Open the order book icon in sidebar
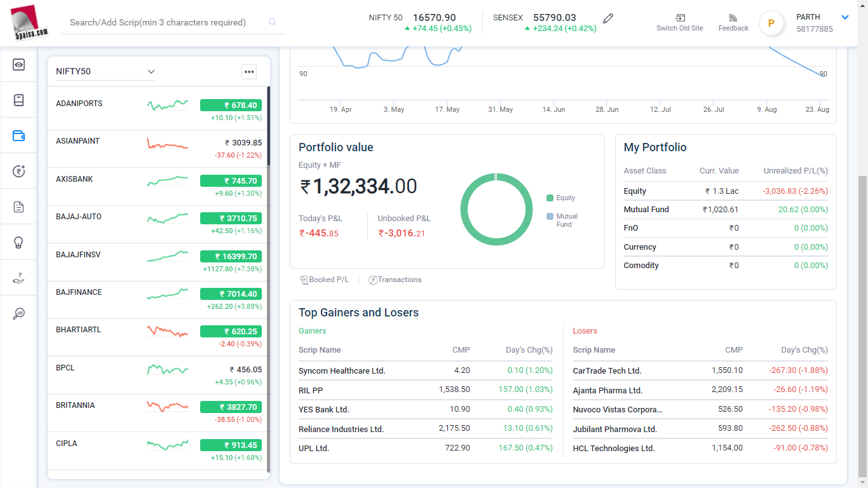 (x=18, y=100)
